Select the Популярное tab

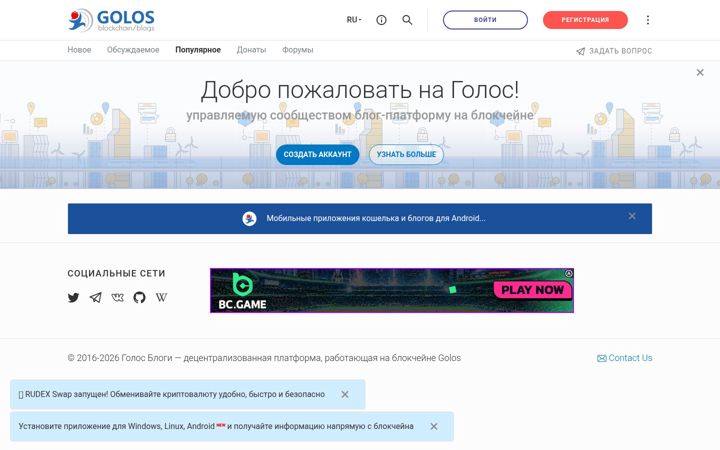198,50
